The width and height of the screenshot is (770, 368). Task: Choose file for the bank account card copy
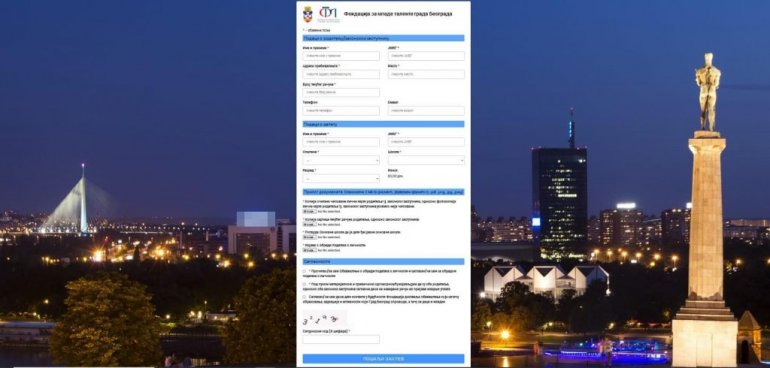[309, 225]
